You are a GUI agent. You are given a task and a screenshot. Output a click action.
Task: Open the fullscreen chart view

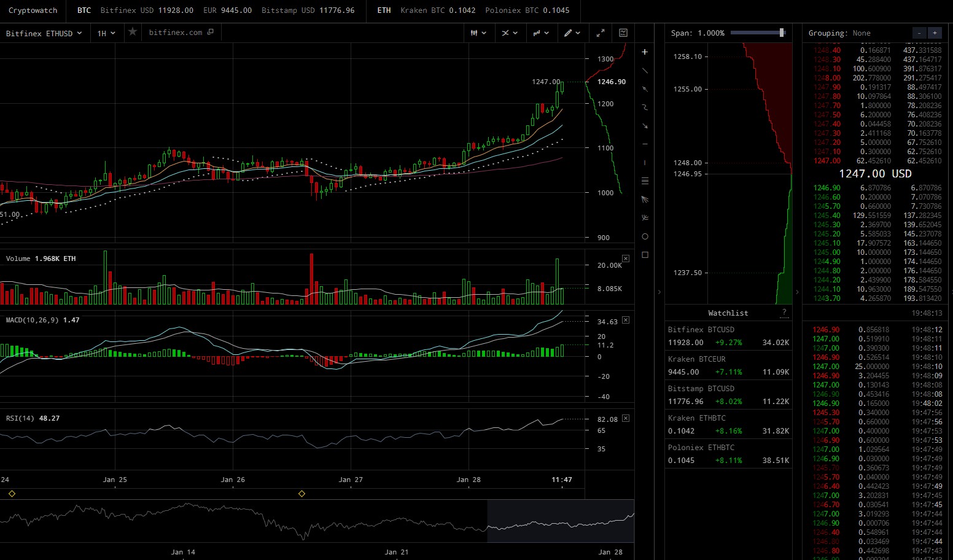(x=601, y=33)
